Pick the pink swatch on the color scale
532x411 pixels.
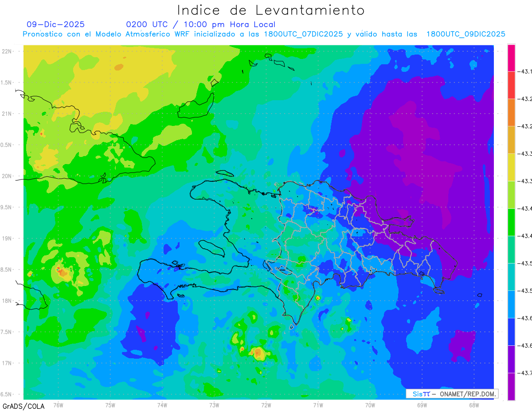(512, 58)
